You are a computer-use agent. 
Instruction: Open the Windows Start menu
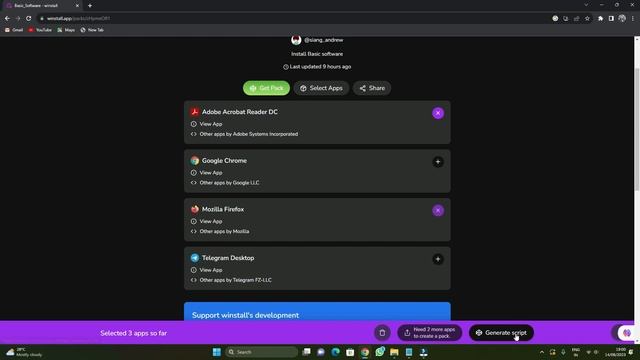pos(217,352)
